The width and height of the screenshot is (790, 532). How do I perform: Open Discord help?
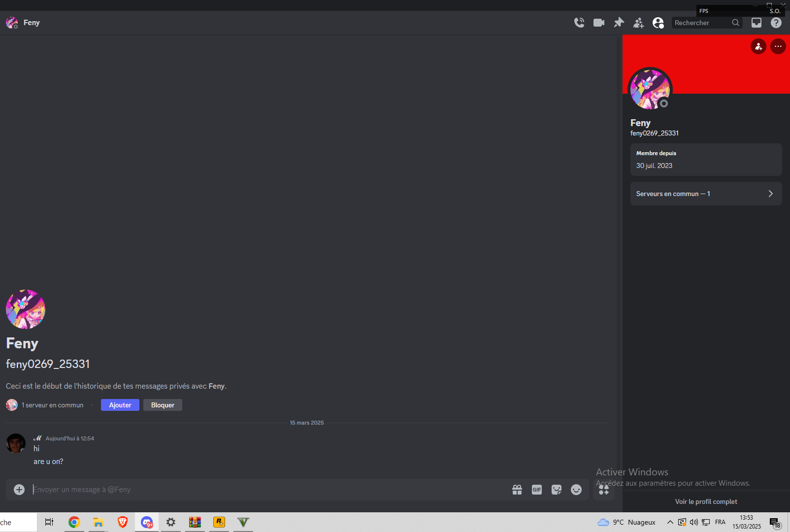tap(776, 23)
